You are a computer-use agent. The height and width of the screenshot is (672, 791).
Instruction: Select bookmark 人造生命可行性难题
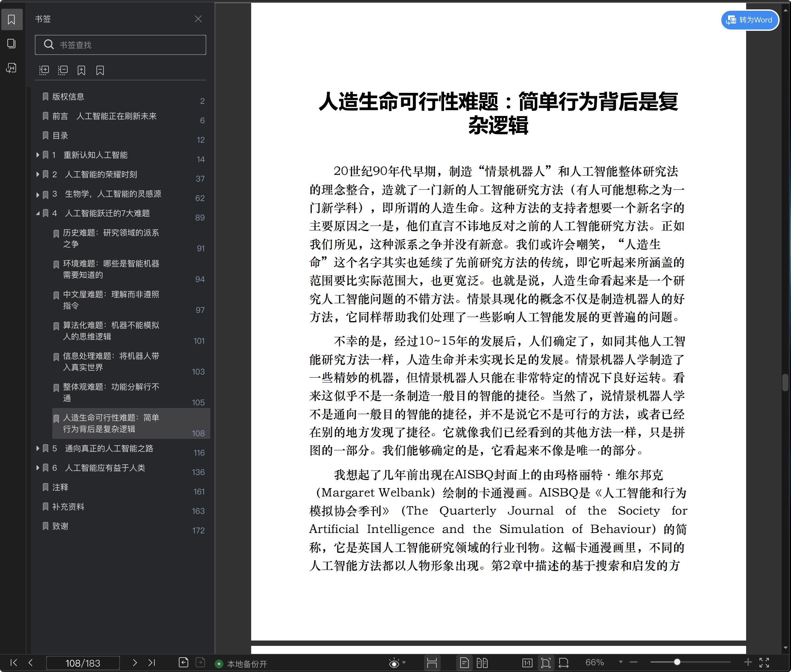click(x=131, y=424)
